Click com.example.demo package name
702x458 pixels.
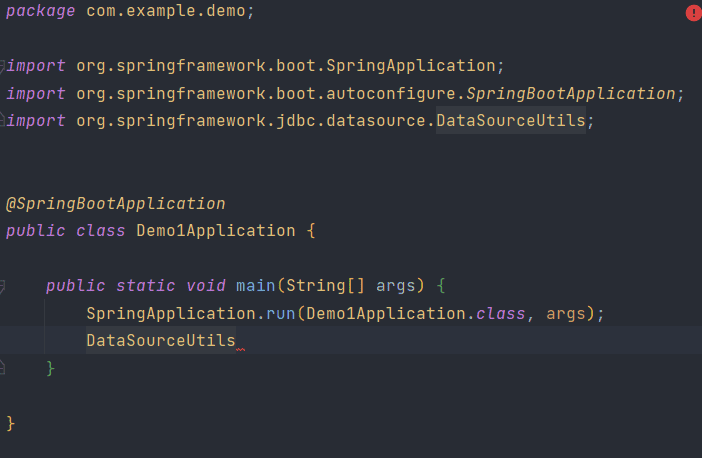point(166,10)
